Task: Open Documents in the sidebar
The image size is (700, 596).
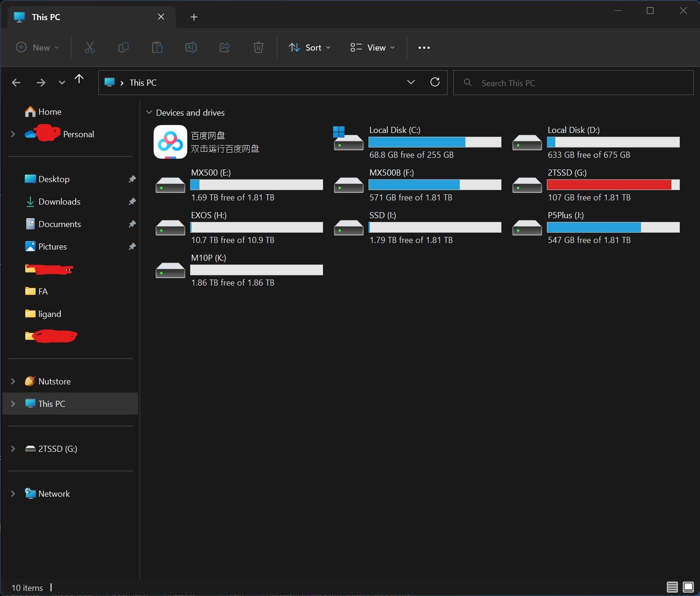Action: coord(53,224)
